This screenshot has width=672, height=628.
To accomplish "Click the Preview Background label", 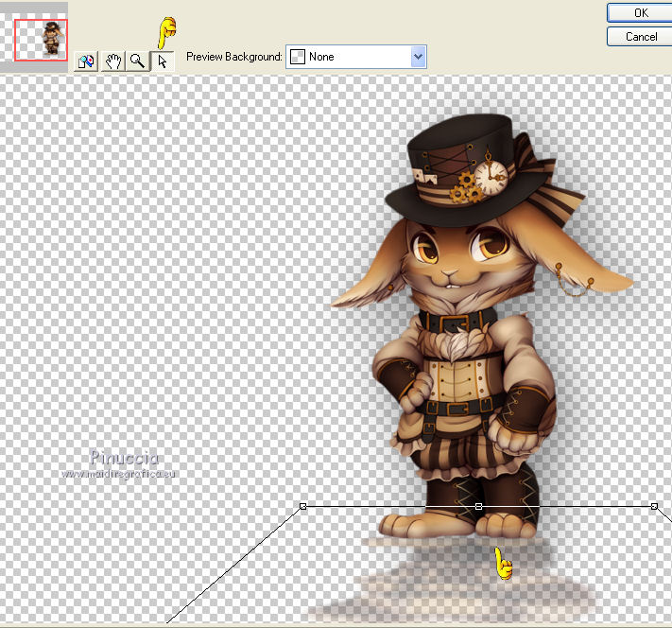I will tap(233, 58).
